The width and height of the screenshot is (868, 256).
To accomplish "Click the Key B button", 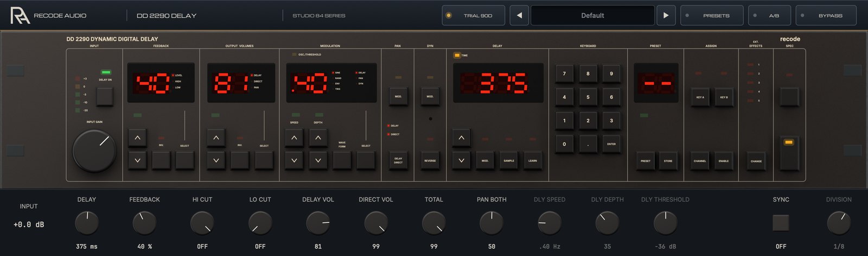I will tap(724, 97).
